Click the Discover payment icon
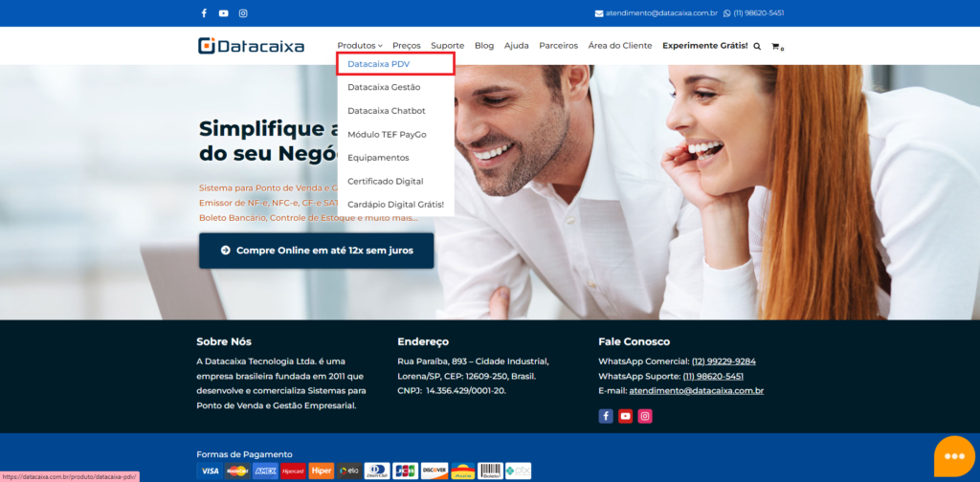The width and height of the screenshot is (980, 482). (434, 471)
